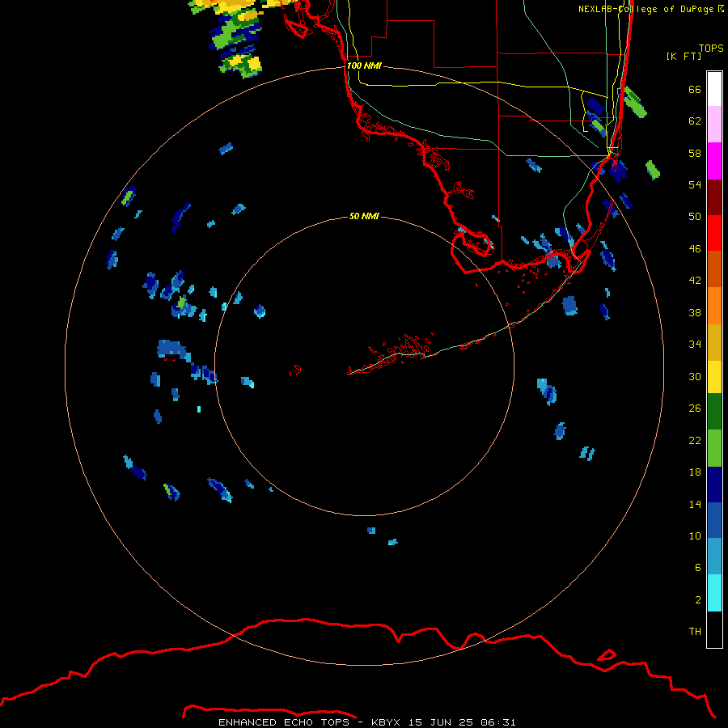Click the dark orange 46 kft legend swatch

[714, 269]
